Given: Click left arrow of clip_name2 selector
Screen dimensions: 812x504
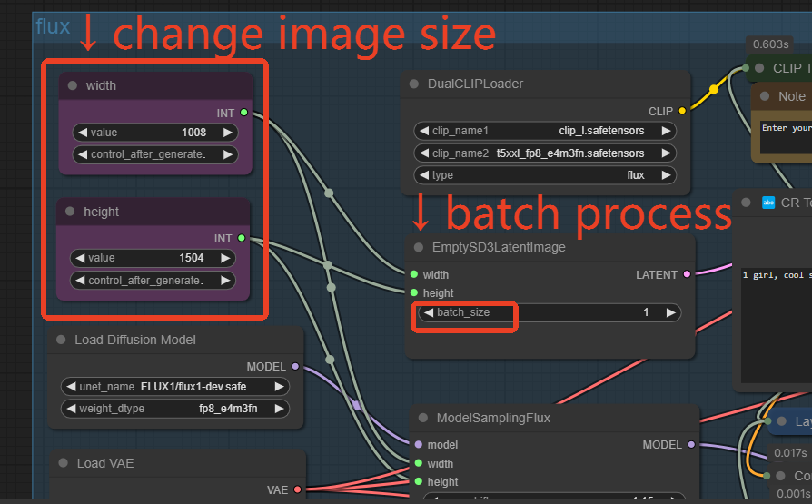Looking at the screenshot, I should coord(423,153).
